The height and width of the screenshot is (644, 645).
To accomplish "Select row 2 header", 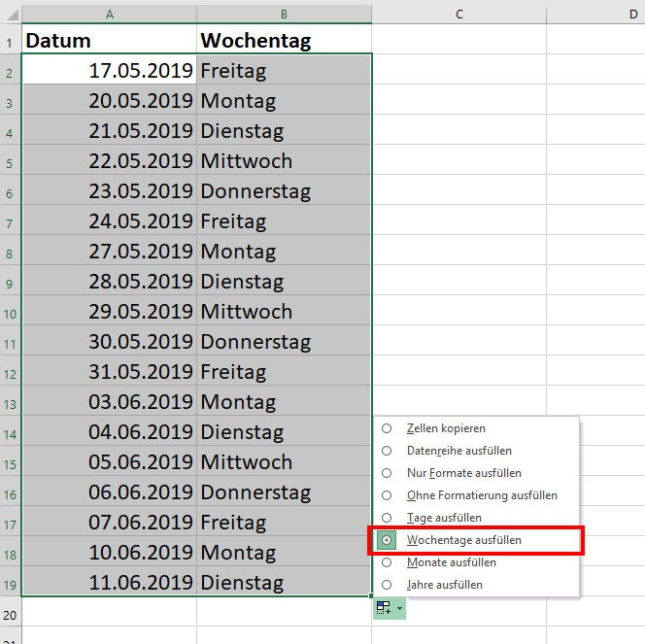I will [x=11, y=69].
